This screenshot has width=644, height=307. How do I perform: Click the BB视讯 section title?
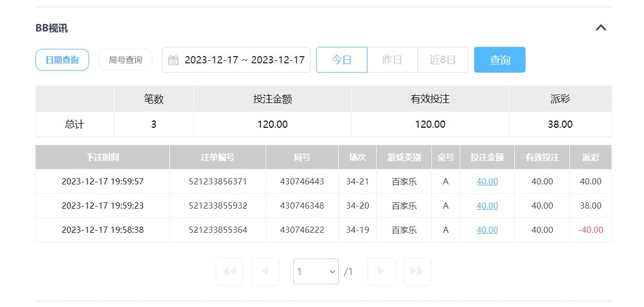pyautogui.click(x=51, y=28)
